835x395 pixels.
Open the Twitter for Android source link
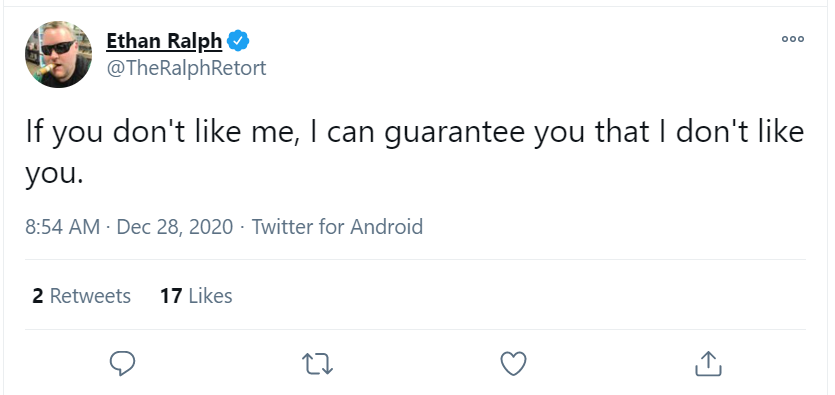[x=337, y=227]
